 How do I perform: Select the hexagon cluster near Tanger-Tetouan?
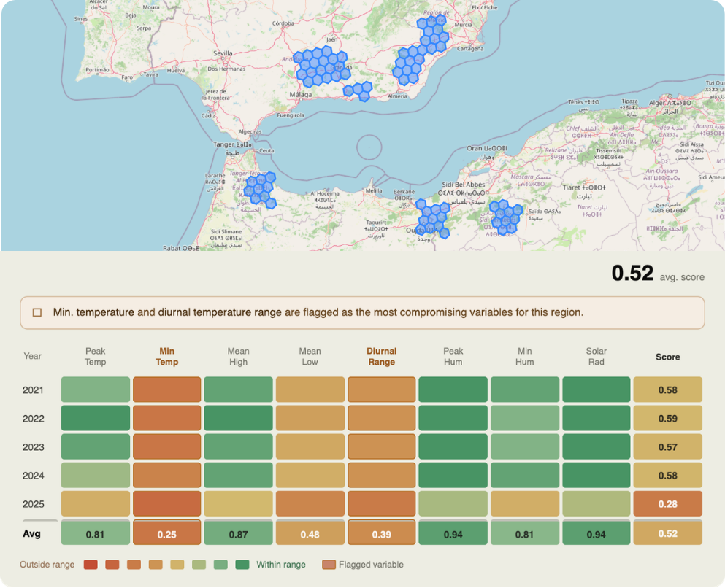(x=260, y=190)
